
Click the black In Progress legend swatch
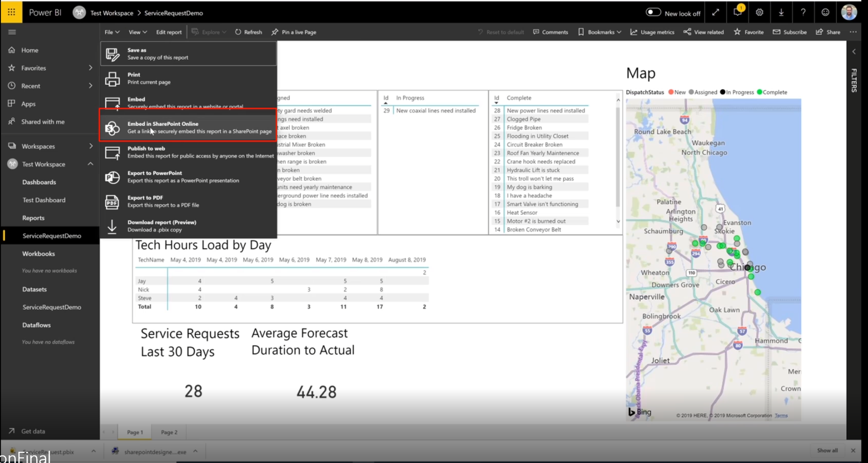tap(722, 92)
